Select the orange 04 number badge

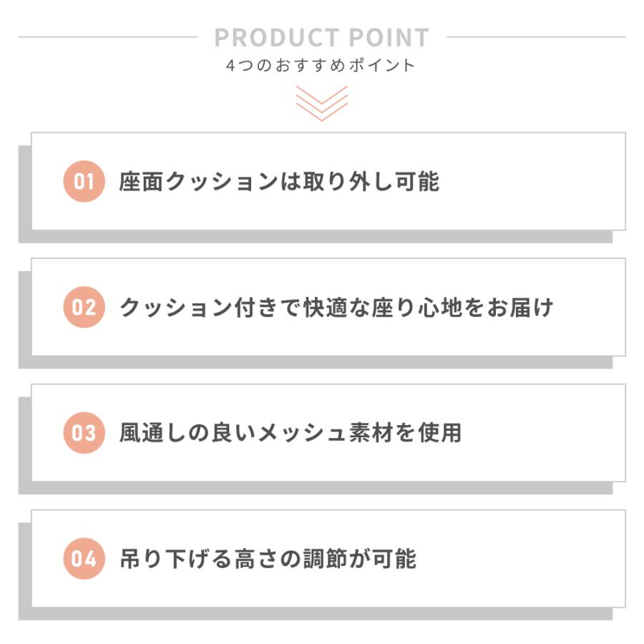pyautogui.click(x=84, y=559)
